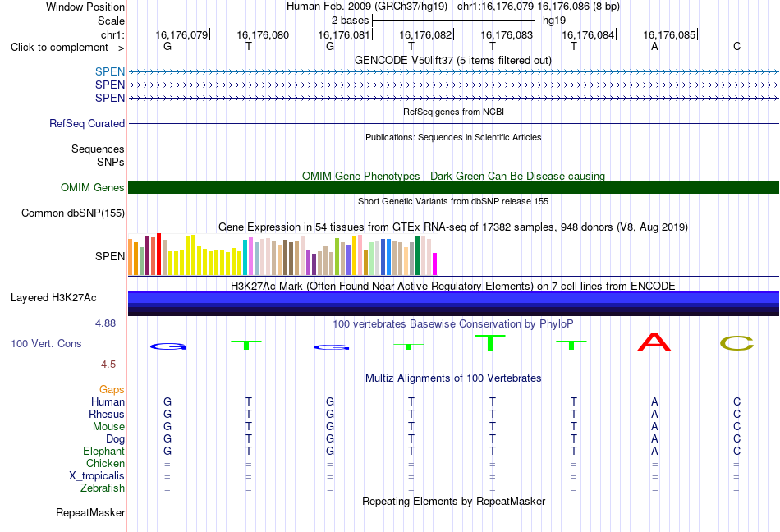This screenshot has width=780, height=532.
Task: Click base C in the complement row
Action: coord(736,46)
